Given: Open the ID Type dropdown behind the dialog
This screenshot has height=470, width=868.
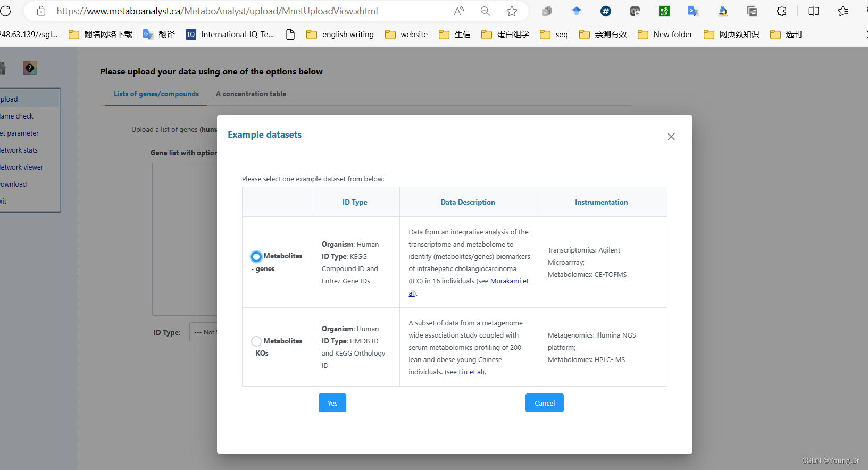Looking at the screenshot, I should (203, 332).
